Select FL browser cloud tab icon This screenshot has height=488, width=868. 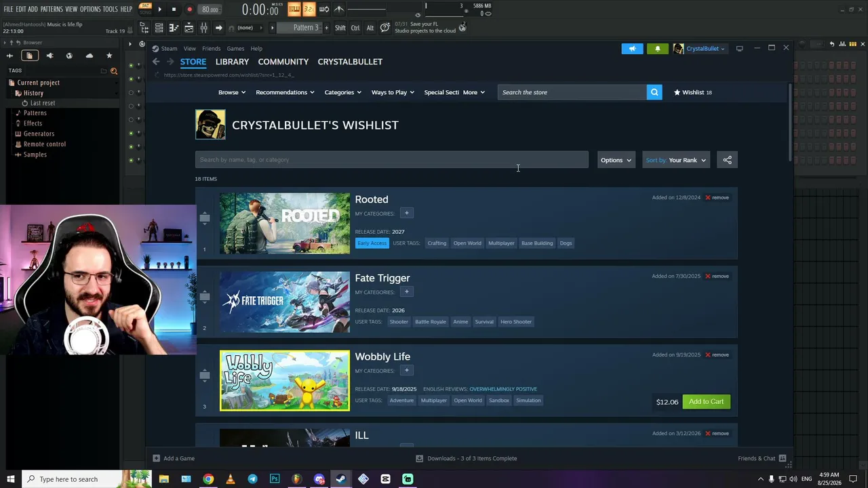point(89,56)
